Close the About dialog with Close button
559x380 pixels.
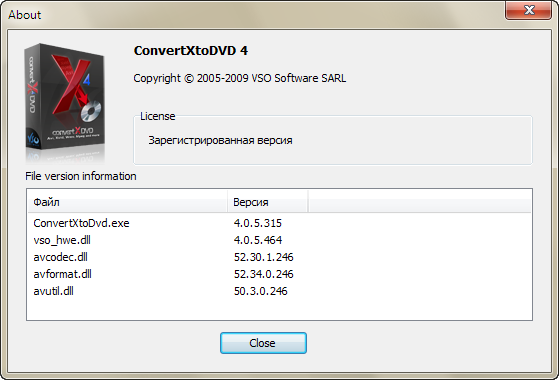(x=263, y=343)
